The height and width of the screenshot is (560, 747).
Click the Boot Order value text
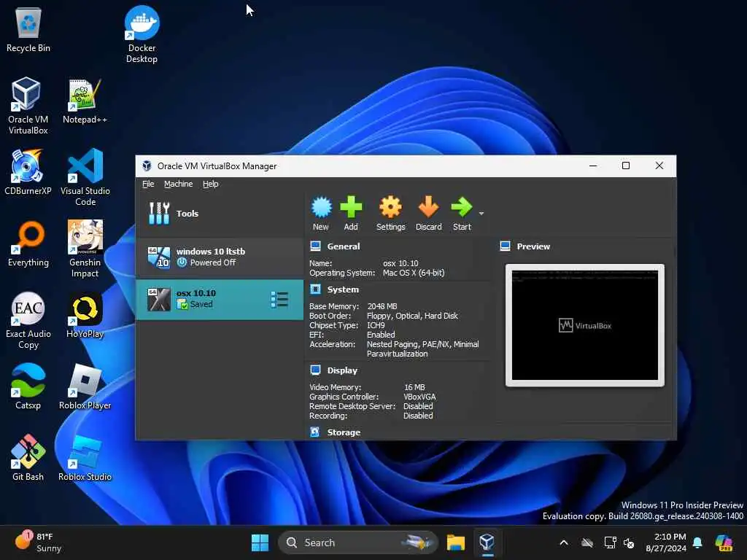click(412, 316)
